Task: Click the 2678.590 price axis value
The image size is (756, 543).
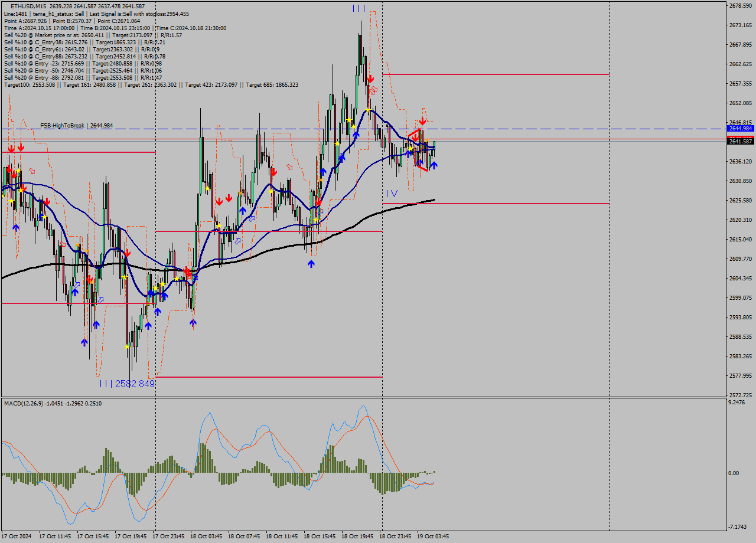Action: 741,6
